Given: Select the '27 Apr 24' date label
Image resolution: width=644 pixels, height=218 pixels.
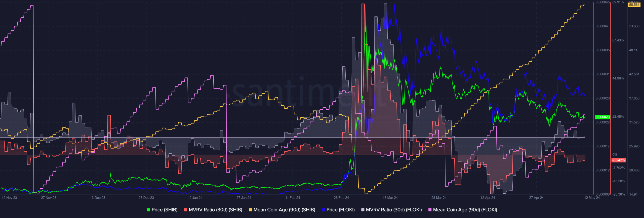Looking at the screenshot, I should pos(536,198).
